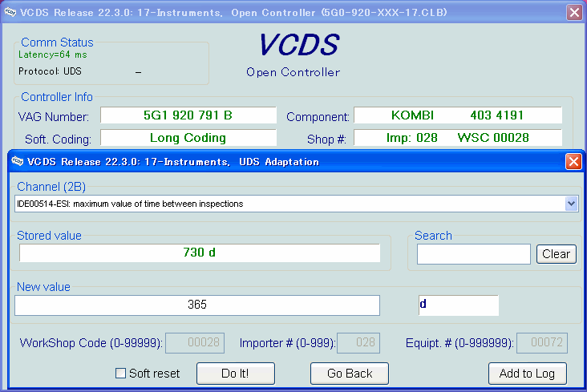This screenshot has width=587, height=392.
Task: Click the Stored value field showing 730 d
Action: pyautogui.click(x=200, y=253)
